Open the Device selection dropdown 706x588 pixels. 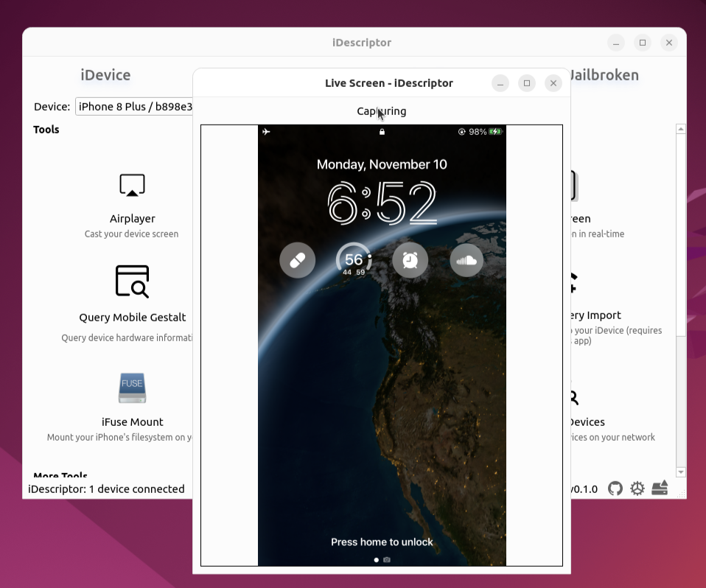coord(134,106)
